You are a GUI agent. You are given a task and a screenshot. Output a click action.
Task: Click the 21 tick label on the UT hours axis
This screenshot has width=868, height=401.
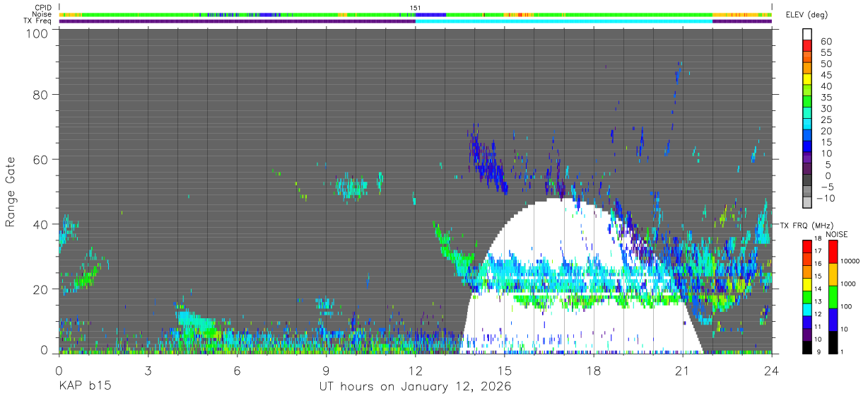tap(683, 371)
